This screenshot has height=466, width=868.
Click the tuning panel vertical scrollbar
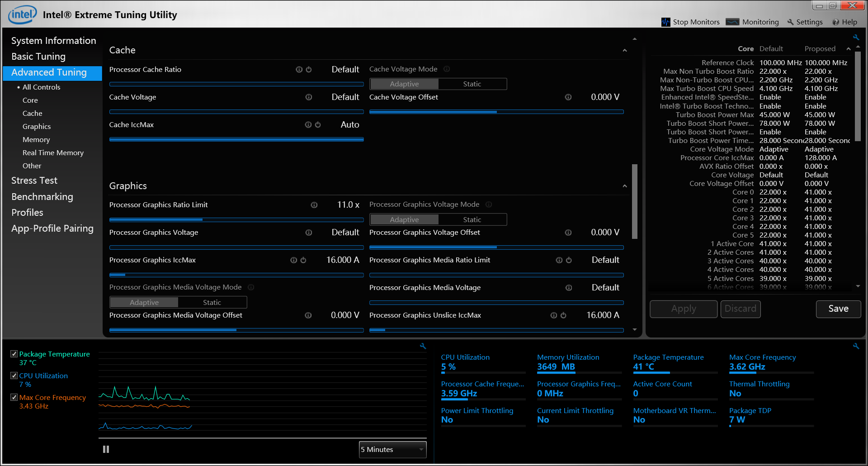pos(635,201)
